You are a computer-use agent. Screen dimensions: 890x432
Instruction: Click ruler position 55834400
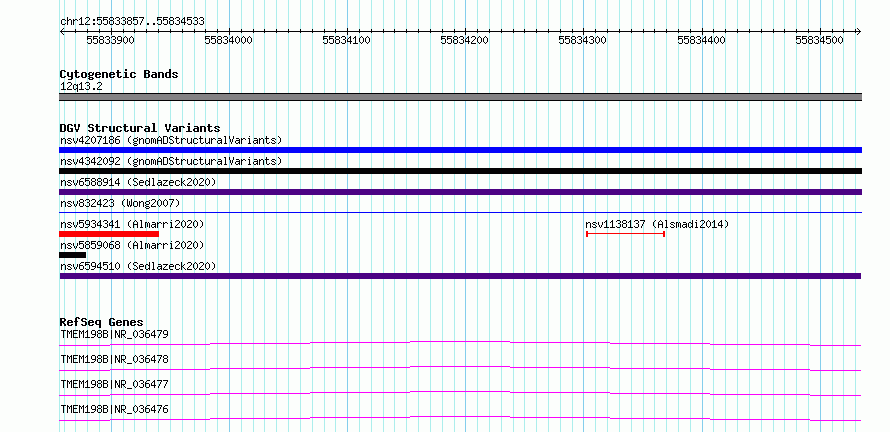coord(702,40)
